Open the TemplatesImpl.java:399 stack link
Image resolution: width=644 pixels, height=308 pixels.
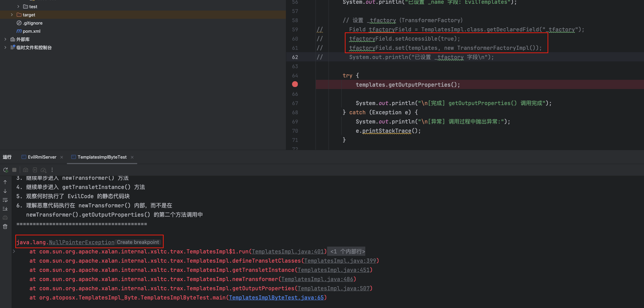click(340, 261)
